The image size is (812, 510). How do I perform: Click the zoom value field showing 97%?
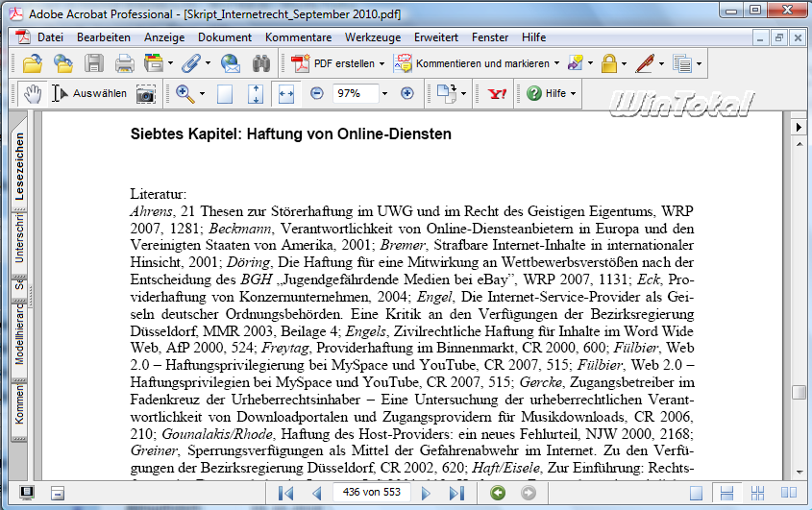click(x=356, y=94)
